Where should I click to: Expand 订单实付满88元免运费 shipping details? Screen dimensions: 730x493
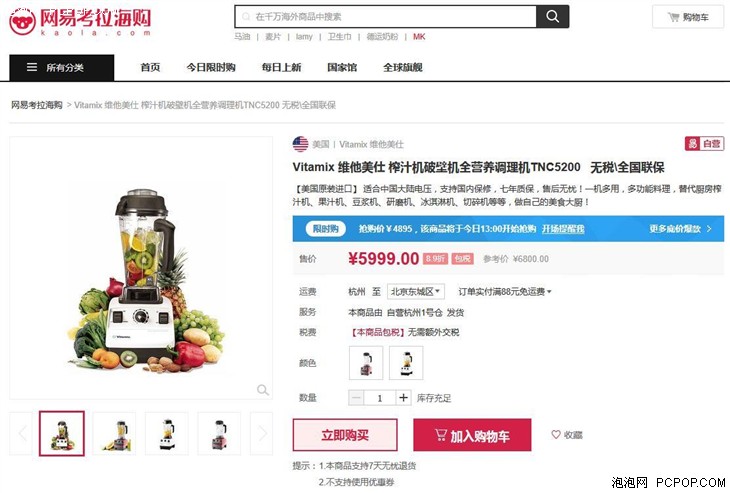(505, 291)
